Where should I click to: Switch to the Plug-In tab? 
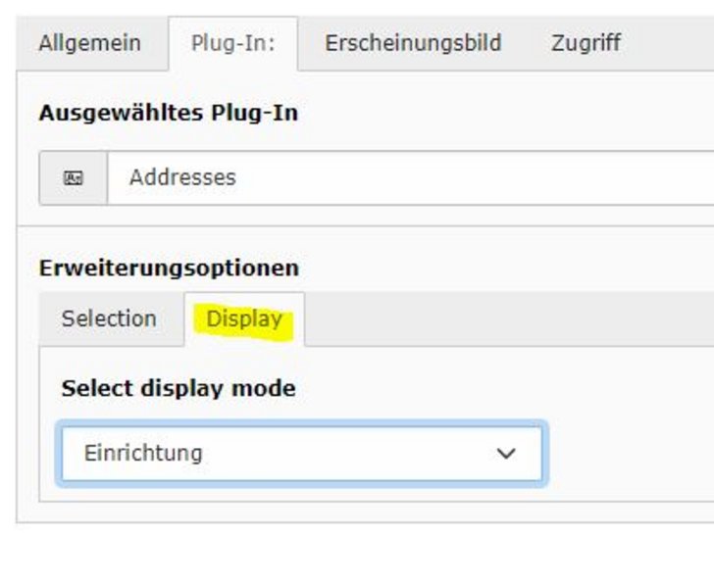tap(232, 44)
